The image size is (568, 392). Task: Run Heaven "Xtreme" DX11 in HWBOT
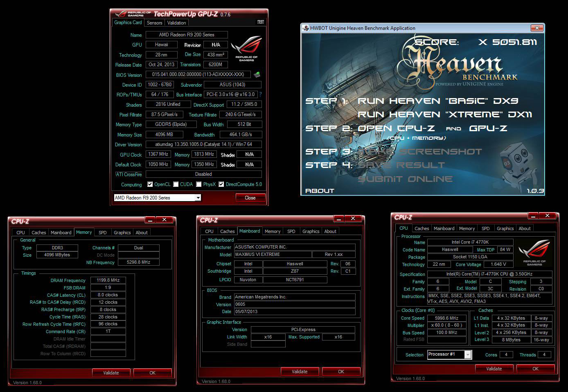445,114
